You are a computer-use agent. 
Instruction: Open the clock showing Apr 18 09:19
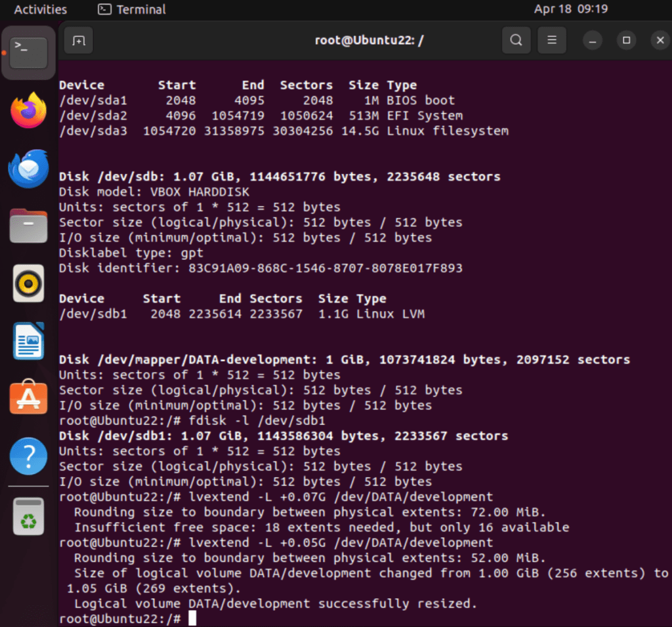point(570,9)
